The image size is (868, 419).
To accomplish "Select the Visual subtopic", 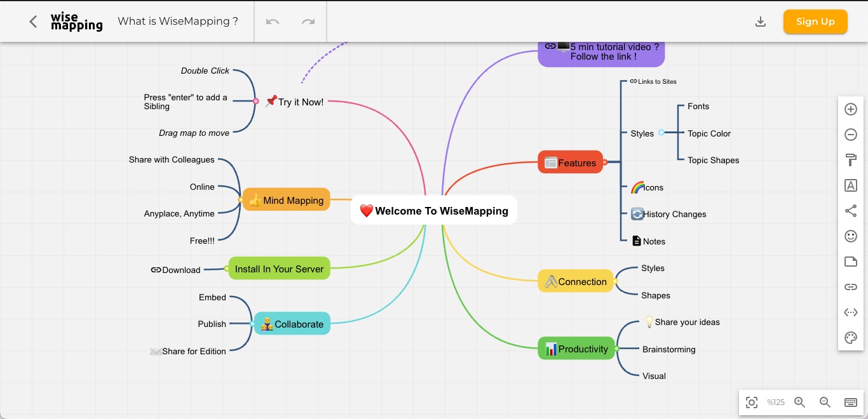I will point(654,376).
